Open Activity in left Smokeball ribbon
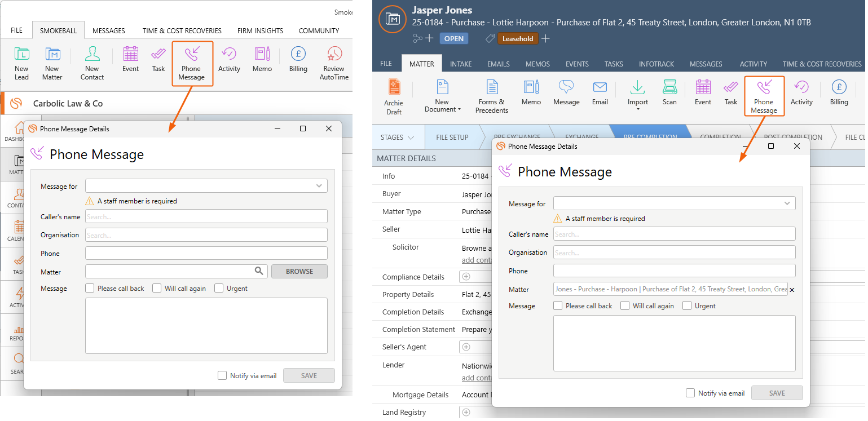This screenshot has width=868, height=421. click(x=229, y=60)
